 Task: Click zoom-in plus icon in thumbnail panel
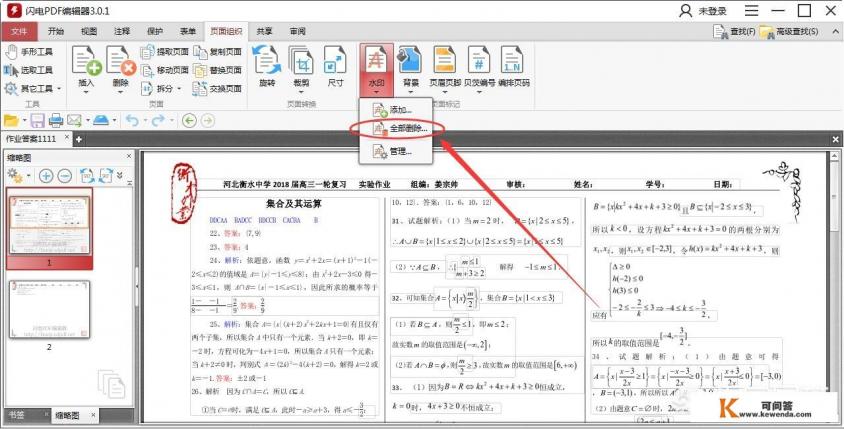(x=46, y=175)
